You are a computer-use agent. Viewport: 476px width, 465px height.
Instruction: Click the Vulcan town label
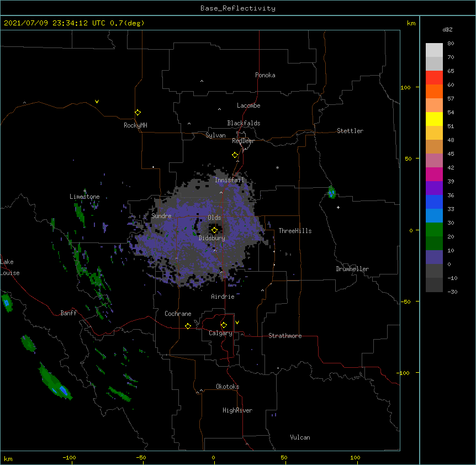click(300, 437)
